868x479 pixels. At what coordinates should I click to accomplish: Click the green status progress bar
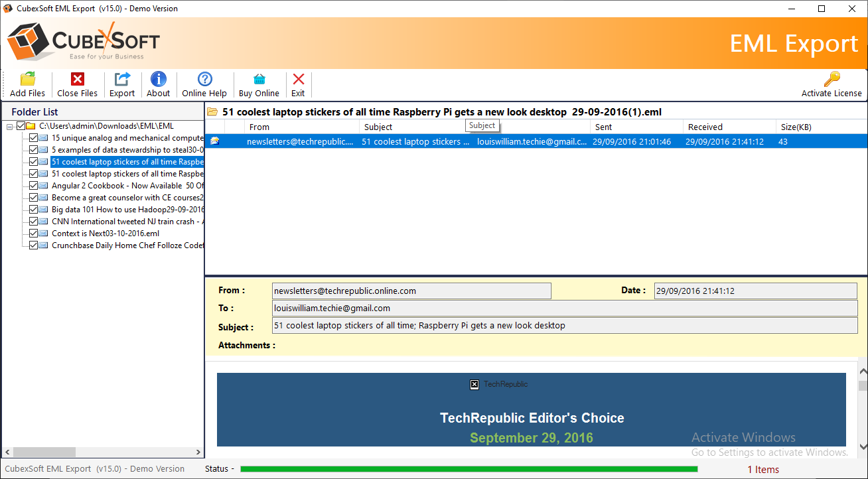tap(469, 469)
